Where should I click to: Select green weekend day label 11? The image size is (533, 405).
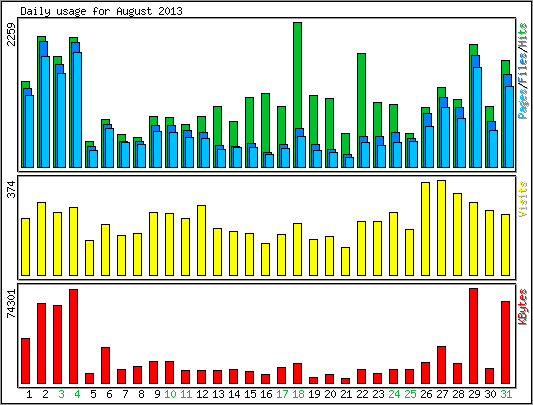(186, 394)
